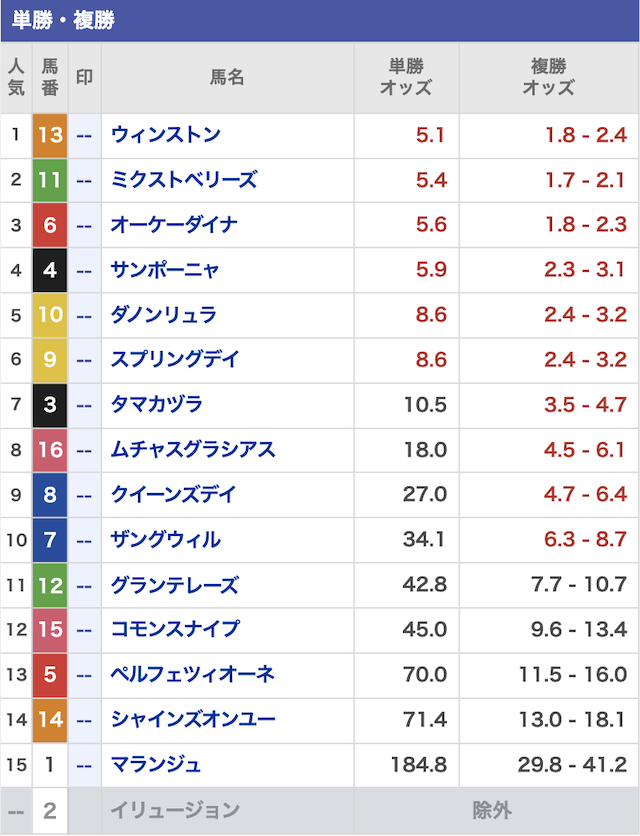This screenshot has width=640, height=836.
Task: Click the green number 11 badge
Action: pyautogui.click(x=50, y=180)
